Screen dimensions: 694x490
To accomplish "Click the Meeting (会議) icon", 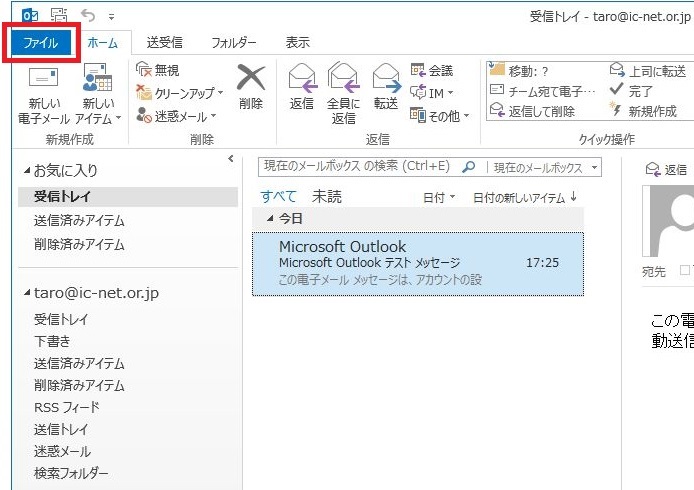I will (x=420, y=71).
